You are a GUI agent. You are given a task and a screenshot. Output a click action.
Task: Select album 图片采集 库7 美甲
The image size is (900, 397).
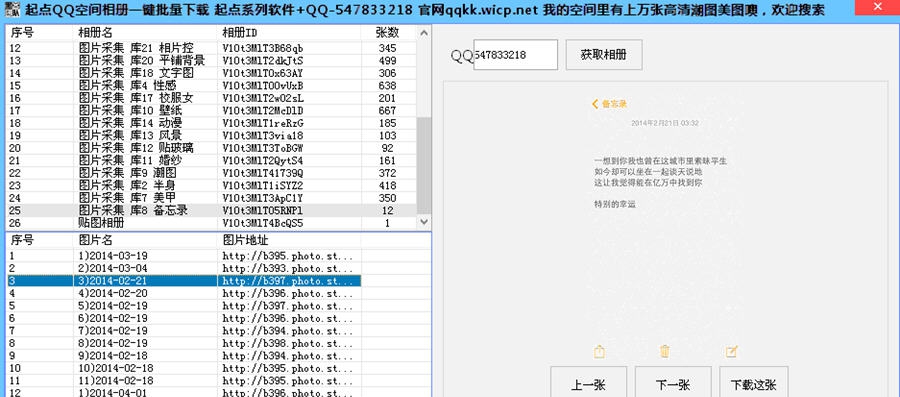click(127, 198)
